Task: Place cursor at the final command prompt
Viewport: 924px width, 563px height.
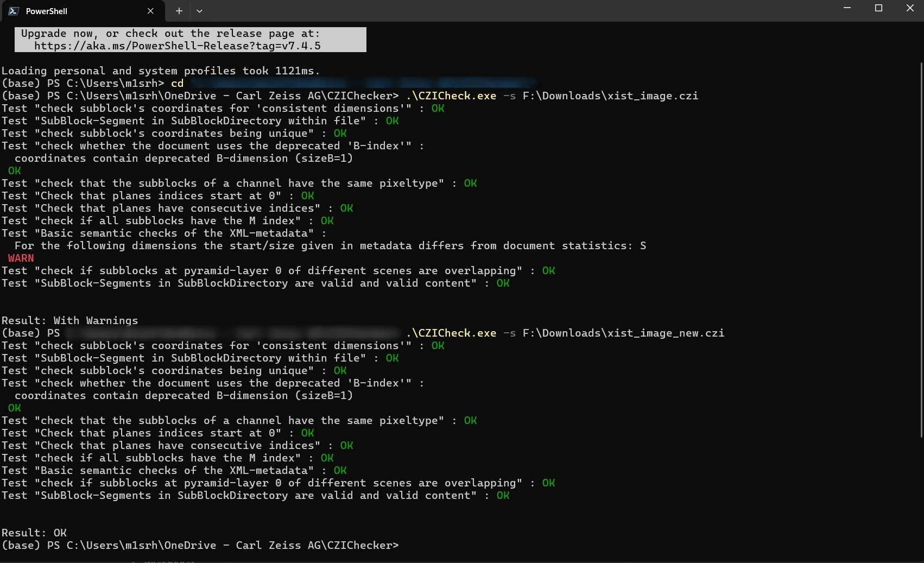Action: tap(407, 545)
